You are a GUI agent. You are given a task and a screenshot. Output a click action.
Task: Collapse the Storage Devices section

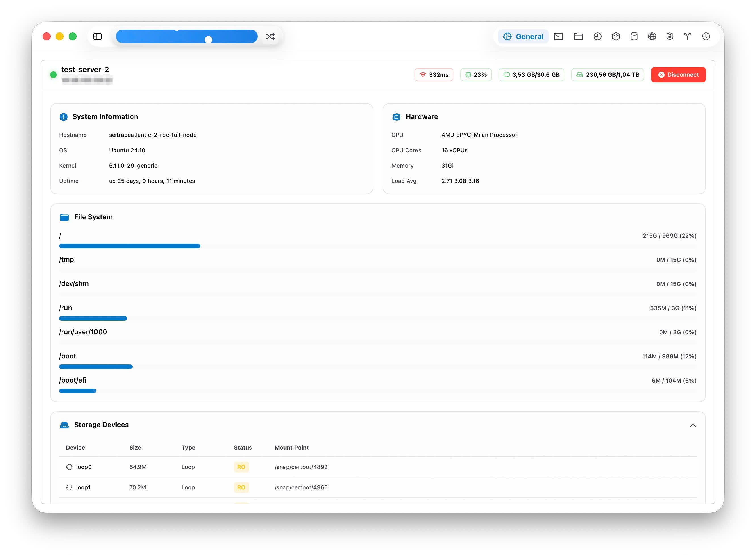[693, 425]
